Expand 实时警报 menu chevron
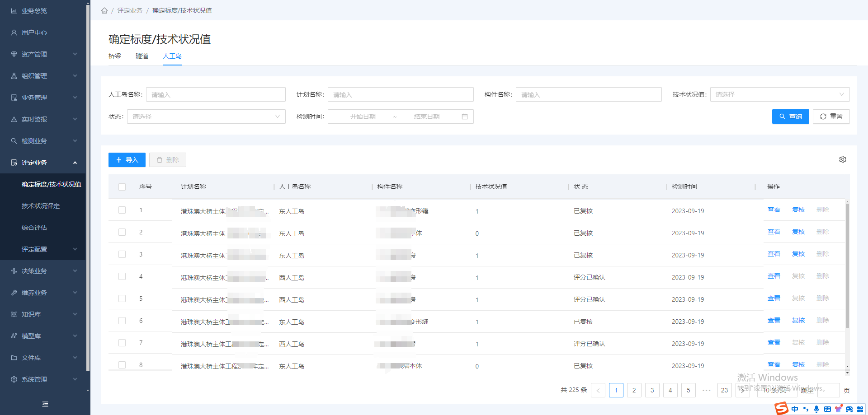Image resolution: width=868 pixels, height=415 pixels. pyautogui.click(x=75, y=119)
